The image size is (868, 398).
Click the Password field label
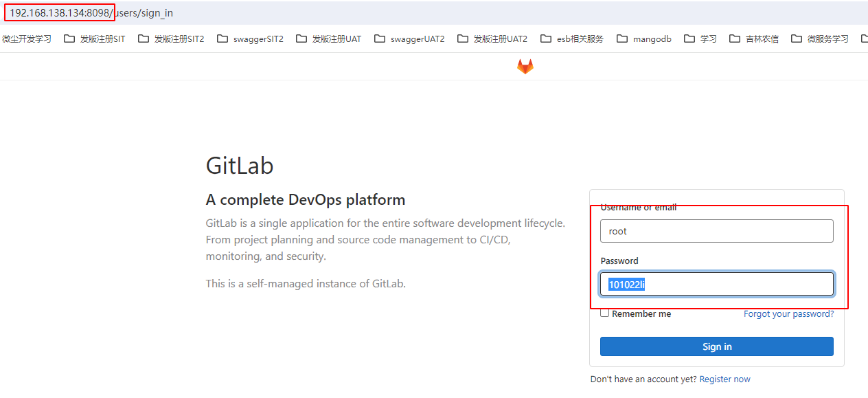click(619, 261)
